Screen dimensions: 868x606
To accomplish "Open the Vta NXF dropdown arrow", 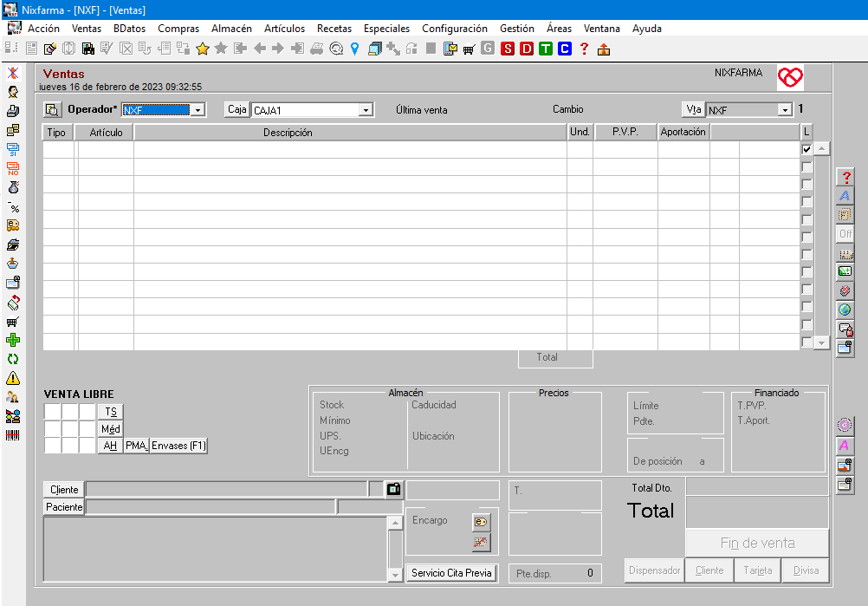I will 785,110.
